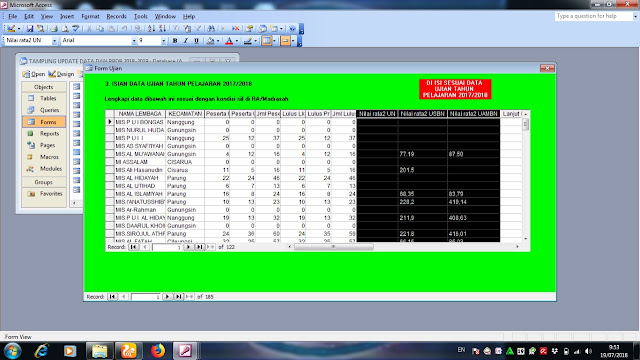Image resolution: width=640 pixels, height=360 pixels.
Task: Click the Undo toolbar icon
Action: [x=124, y=29]
